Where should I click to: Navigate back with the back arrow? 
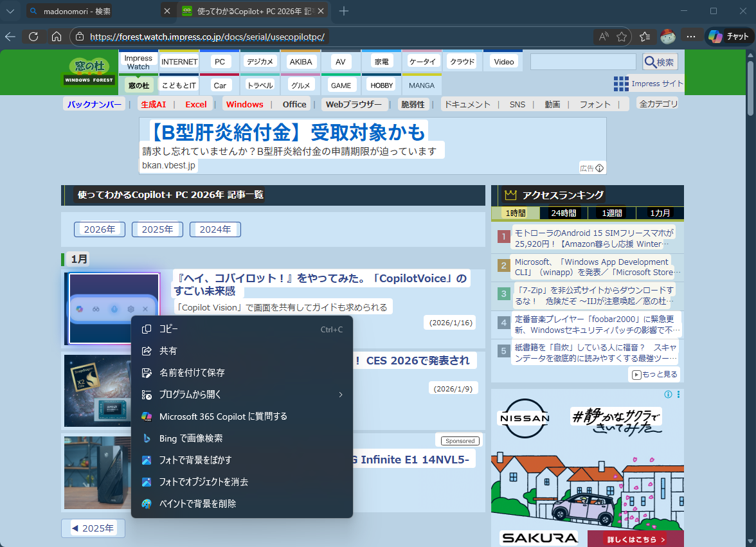12,37
